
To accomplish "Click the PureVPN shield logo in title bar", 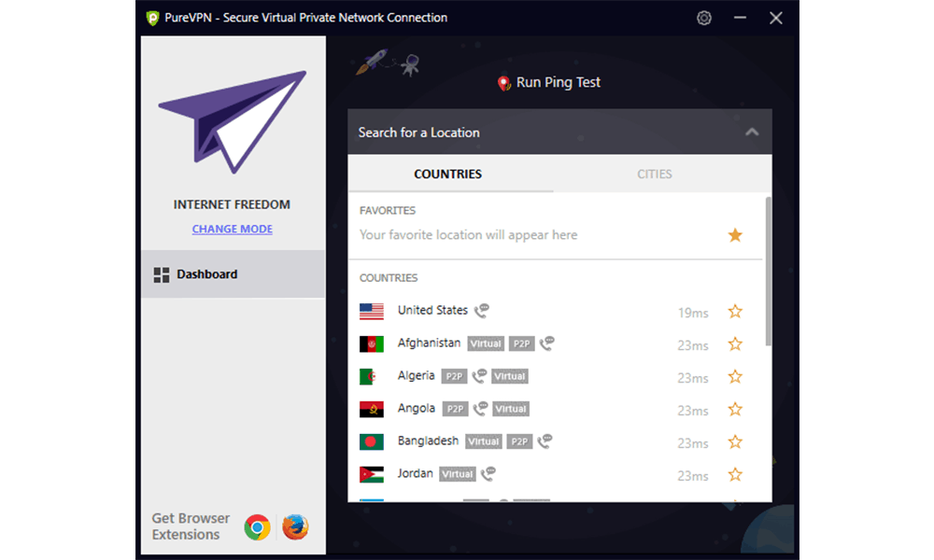I will click(152, 18).
